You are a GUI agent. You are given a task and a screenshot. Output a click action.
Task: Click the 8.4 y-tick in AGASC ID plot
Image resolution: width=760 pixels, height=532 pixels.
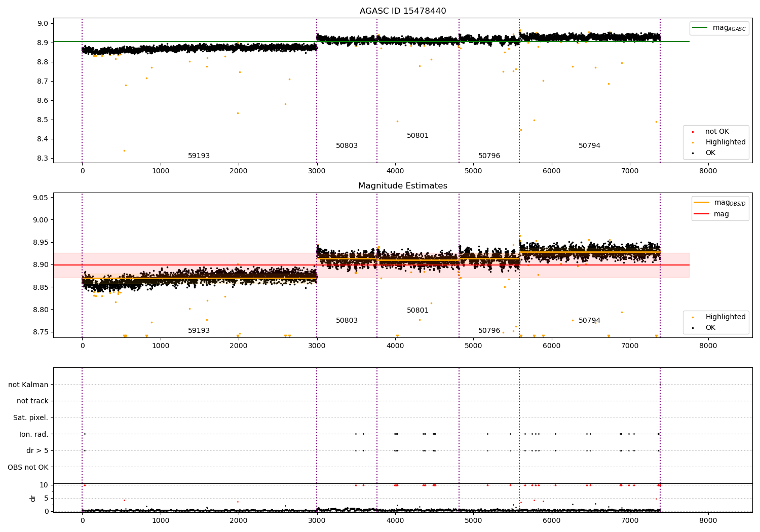click(x=43, y=139)
